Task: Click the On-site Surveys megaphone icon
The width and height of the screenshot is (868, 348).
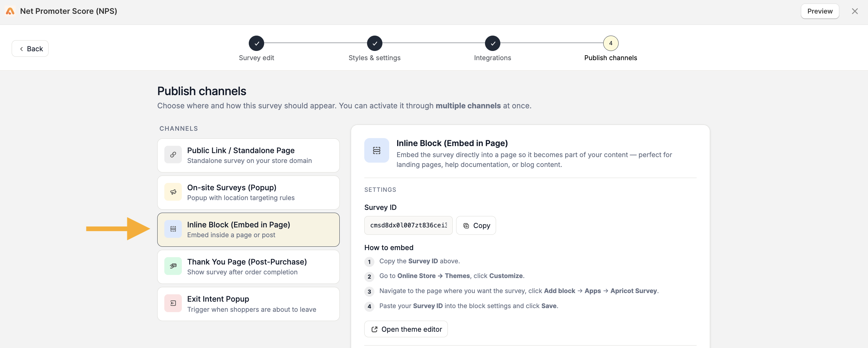Action: point(173,192)
